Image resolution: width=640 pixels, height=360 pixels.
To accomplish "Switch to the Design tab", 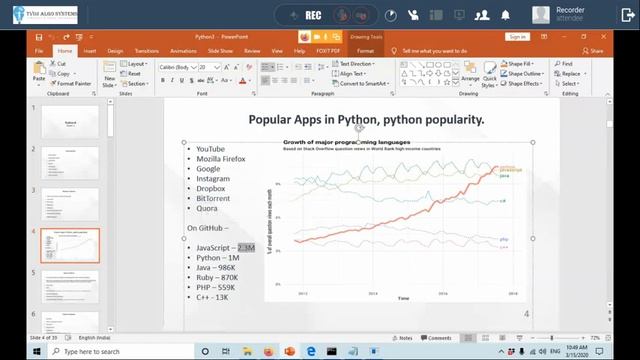I will (115, 51).
